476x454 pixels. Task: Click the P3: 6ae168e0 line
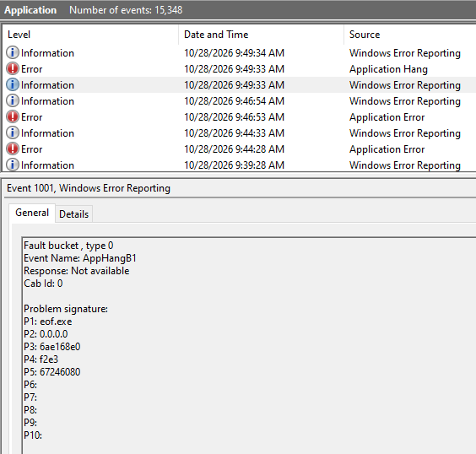click(52, 347)
